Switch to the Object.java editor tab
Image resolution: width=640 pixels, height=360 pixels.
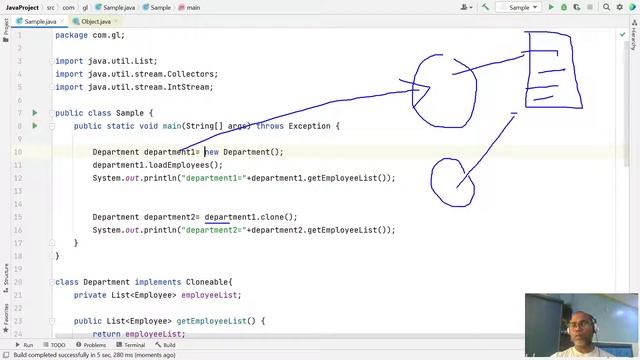pos(96,21)
